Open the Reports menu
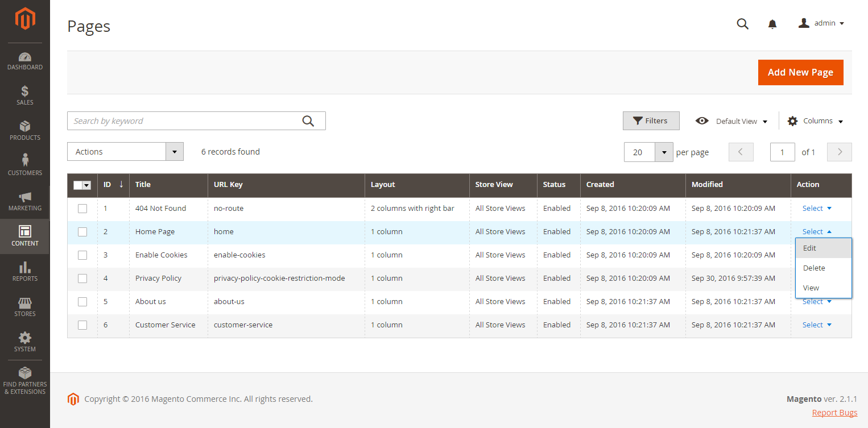Screen dimensions: 868x428 (x=25, y=272)
